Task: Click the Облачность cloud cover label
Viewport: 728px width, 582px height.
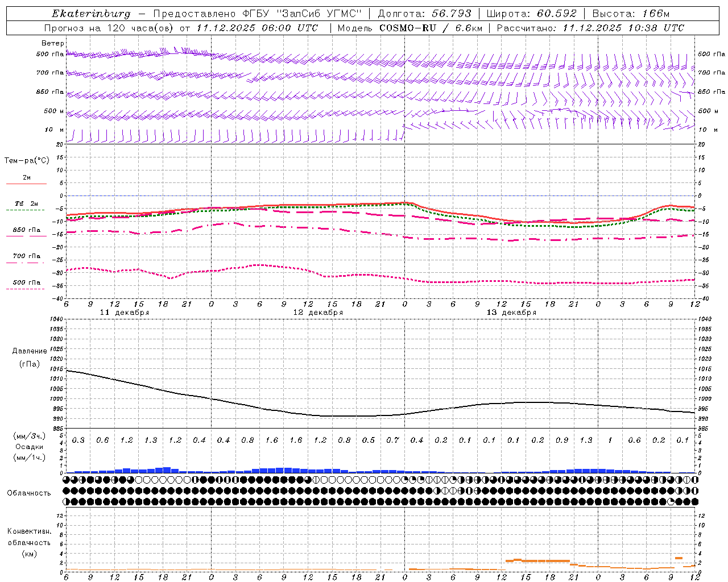Action: (x=29, y=493)
